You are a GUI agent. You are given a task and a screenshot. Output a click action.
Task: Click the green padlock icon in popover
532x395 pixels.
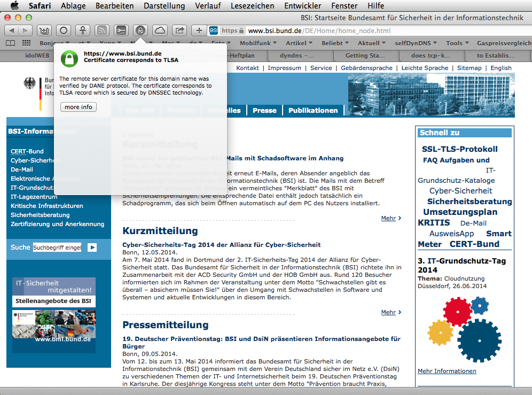click(x=69, y=58)
